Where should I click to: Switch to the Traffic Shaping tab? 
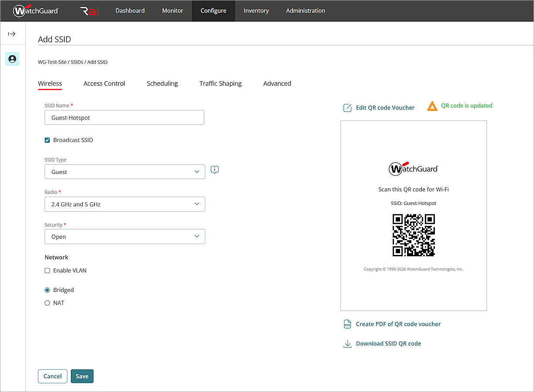pos(220,84)
